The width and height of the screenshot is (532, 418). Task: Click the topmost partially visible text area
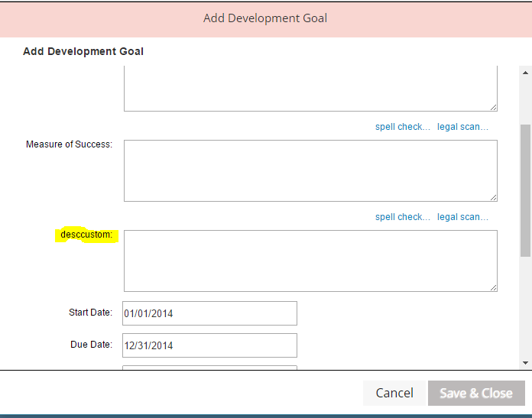pyautogui.click(x=310, y=89)
